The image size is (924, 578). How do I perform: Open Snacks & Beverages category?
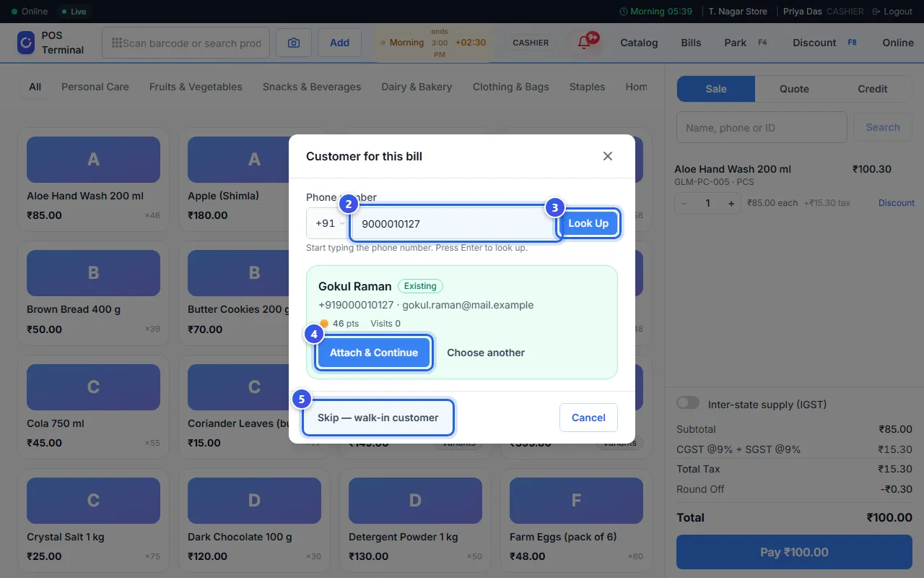click(312, 87)
